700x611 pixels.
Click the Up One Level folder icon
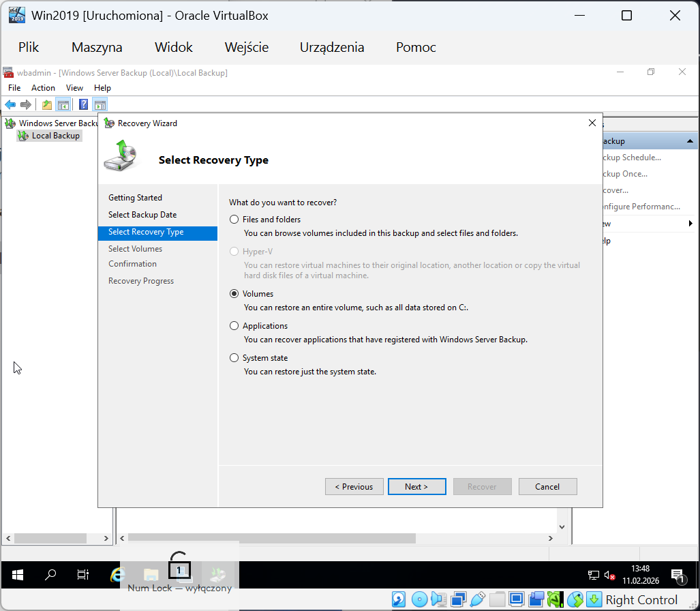coord(46,104)
